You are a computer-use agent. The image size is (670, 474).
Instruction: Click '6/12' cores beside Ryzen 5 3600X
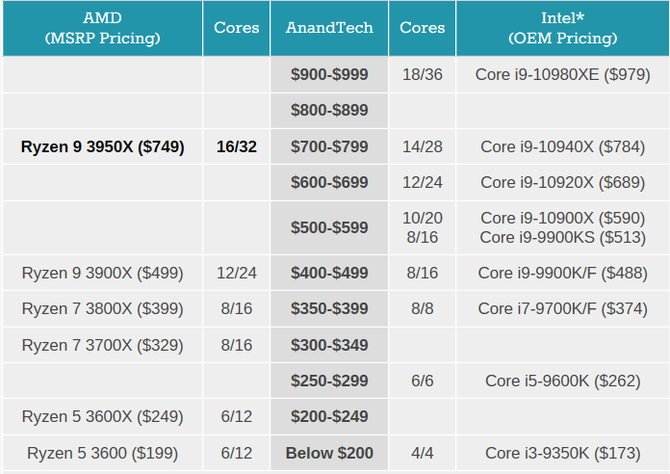(236, 417)
